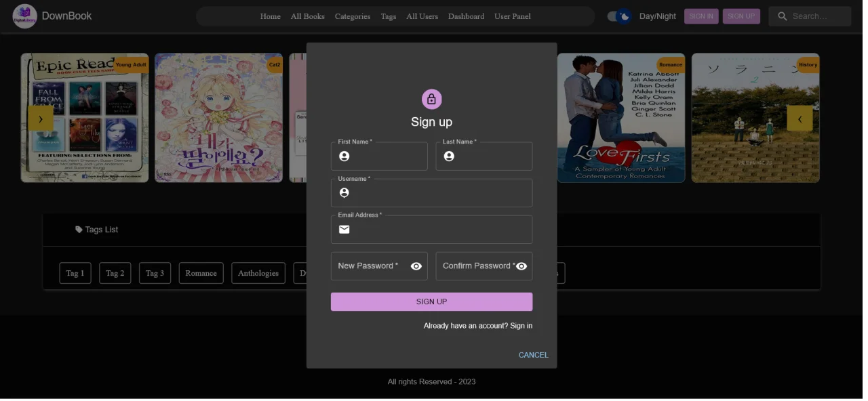Viewport: 868px width, 401px height.
Task: Toggle the Day/Night mode switch
Action: (x=619, y=16)
